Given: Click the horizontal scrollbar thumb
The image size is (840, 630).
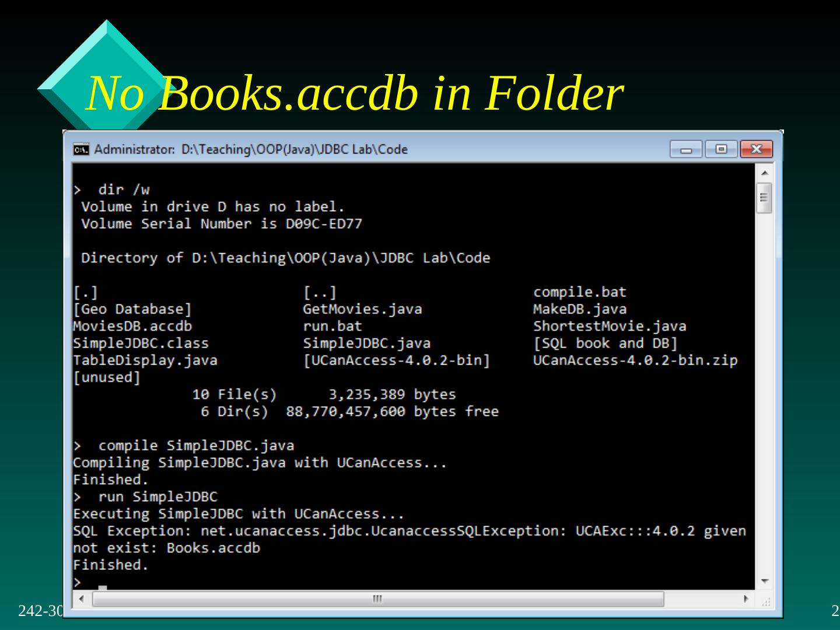Looking at the screenshot, I should 378,598.
